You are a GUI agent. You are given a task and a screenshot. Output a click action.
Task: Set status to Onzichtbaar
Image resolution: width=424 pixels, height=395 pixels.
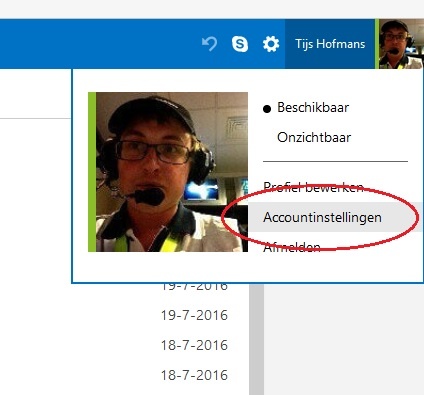(314, 137)
